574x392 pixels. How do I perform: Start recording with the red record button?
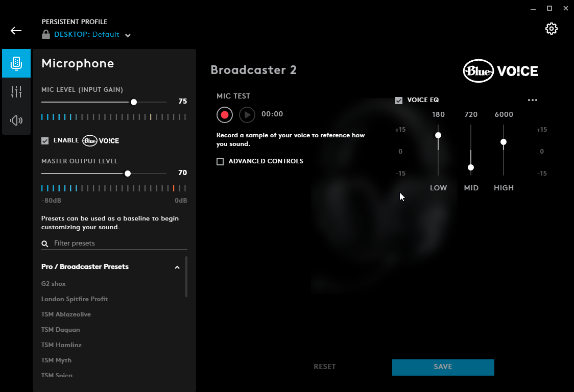[x=224, y=115]
